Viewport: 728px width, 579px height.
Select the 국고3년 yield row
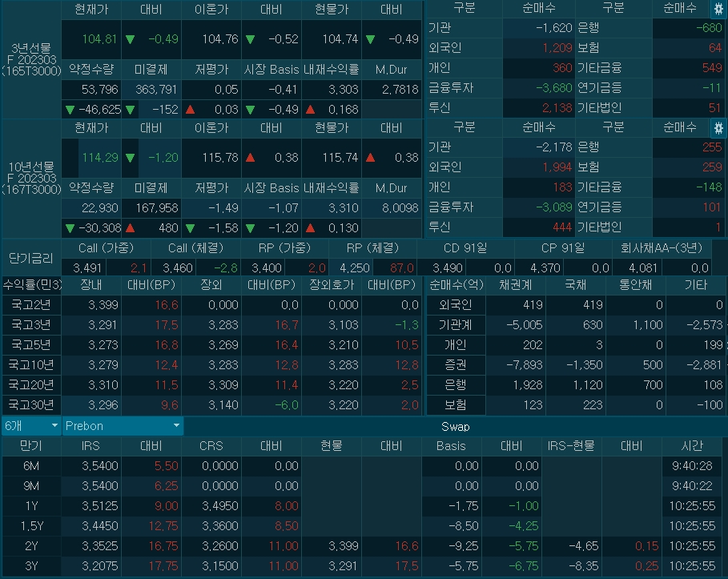[x=31, y=324]
